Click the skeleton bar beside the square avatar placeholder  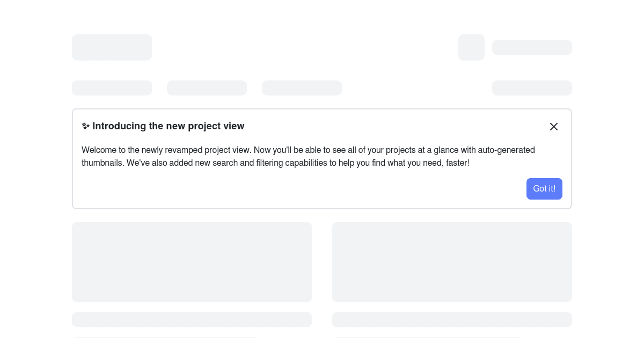532,47
